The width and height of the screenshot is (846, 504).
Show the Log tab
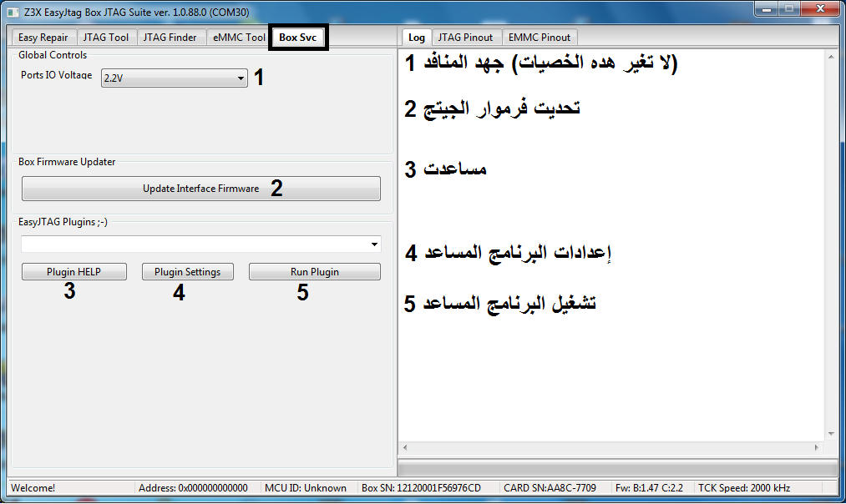[417, 38]
